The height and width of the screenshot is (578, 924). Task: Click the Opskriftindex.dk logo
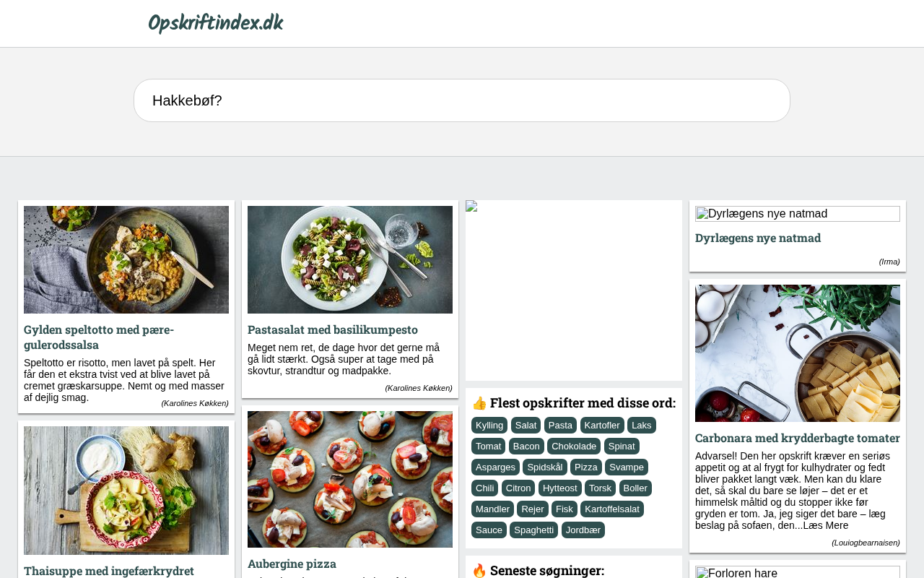click(215, 23)
